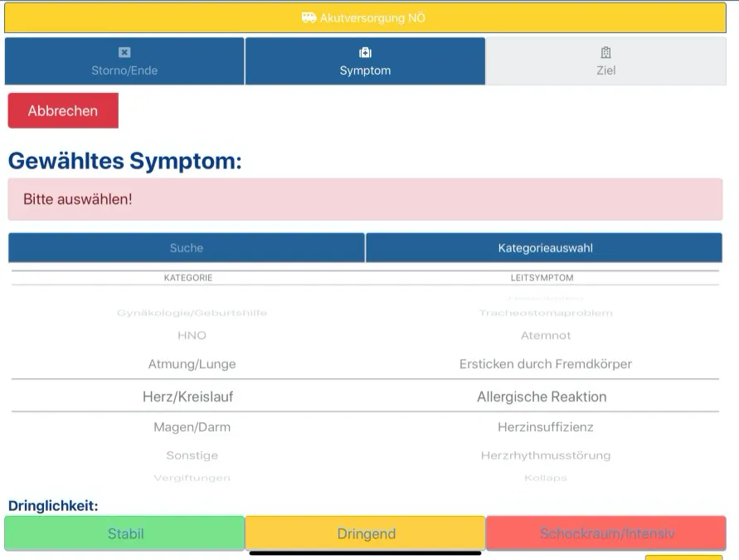739x560 pixels.
Task: Click the 'Bitte auswählen!' symptom field
Action: (365, 199)
